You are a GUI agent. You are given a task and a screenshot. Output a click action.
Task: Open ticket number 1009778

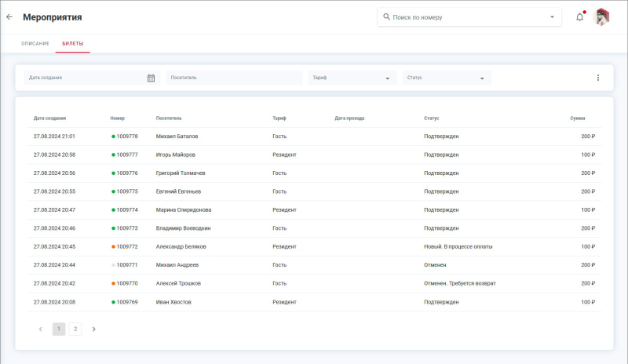coord(126,136)
